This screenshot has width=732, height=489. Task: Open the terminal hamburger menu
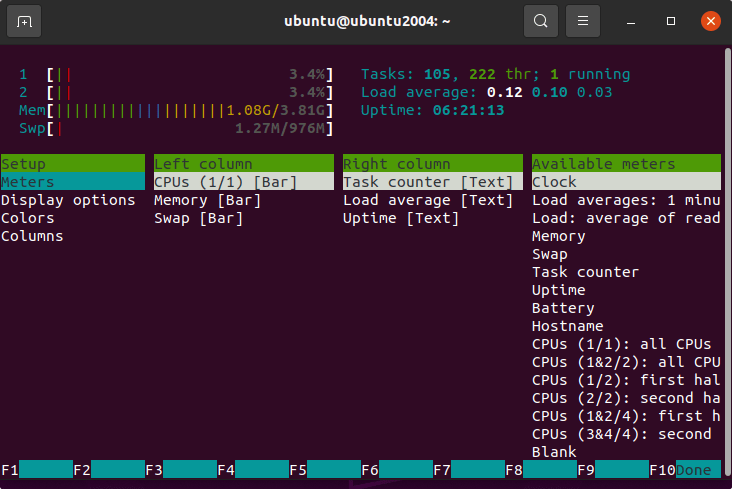584,21
